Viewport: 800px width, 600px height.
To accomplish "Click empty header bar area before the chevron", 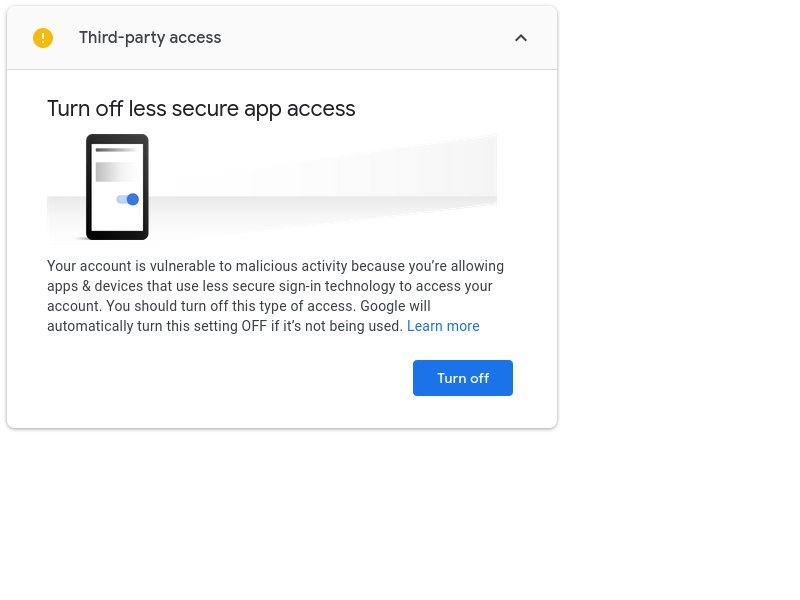I will coord(365,38).
